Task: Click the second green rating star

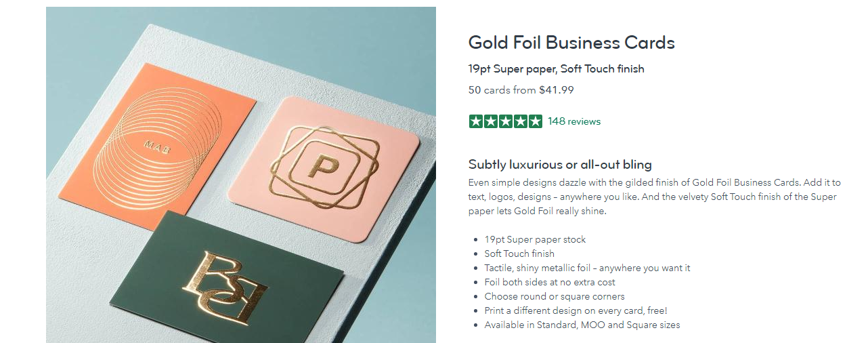Action: [x=491, y=122]
